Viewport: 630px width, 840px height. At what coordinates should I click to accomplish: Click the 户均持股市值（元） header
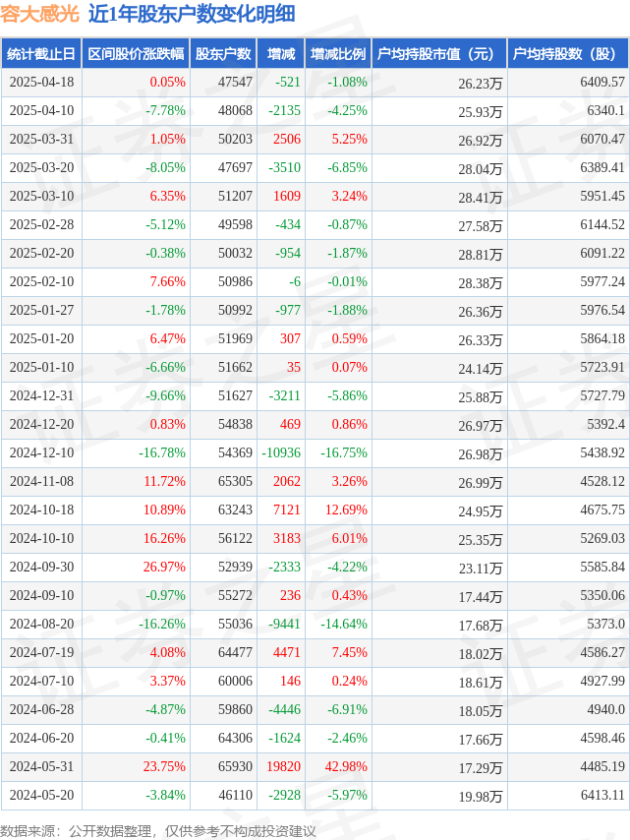point(439,53)
